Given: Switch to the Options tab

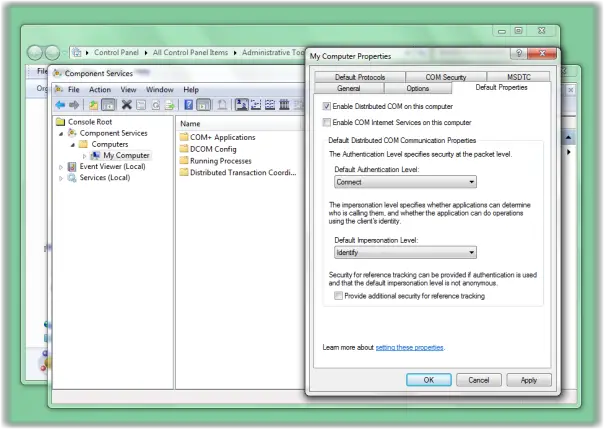Looking at the screenshot, I should click(418, 88).
